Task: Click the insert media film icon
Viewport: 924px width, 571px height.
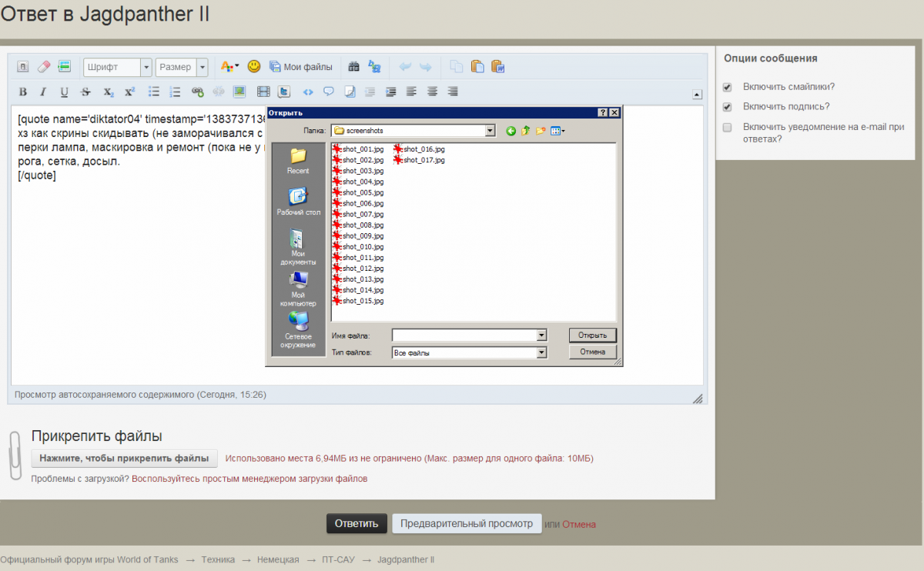Action: tap(263, 92)
